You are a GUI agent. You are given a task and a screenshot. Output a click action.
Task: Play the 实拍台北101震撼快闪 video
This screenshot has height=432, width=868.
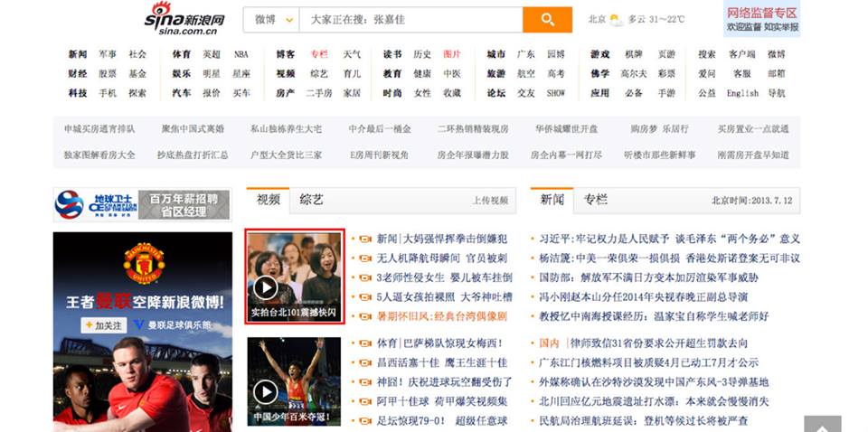coord(265,287)
